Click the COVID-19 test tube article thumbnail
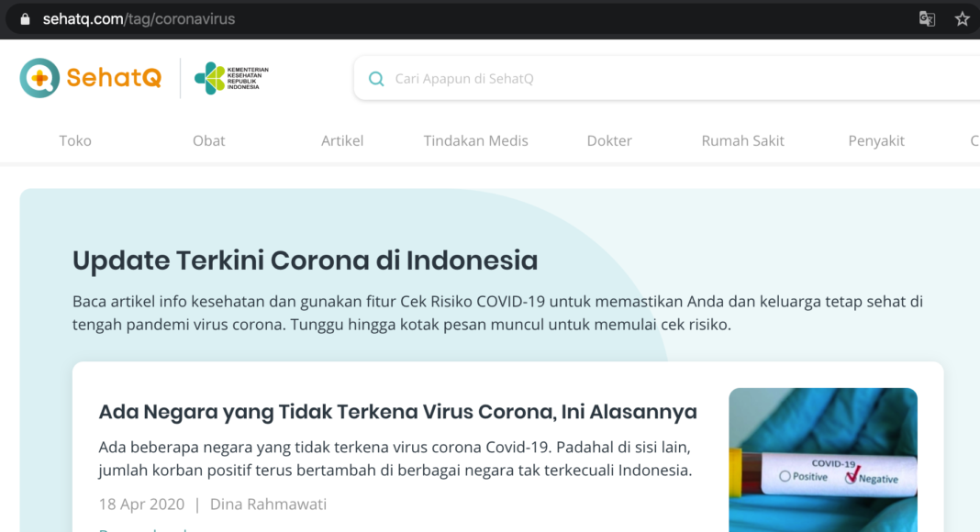Image resolution: width=980 pixels, height=532 pixels. pos(823,460)
